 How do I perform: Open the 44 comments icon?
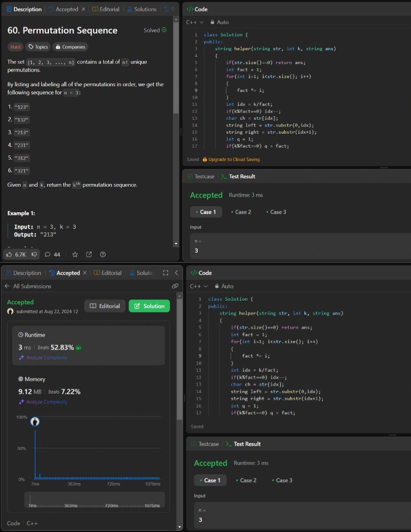point(52,255)
